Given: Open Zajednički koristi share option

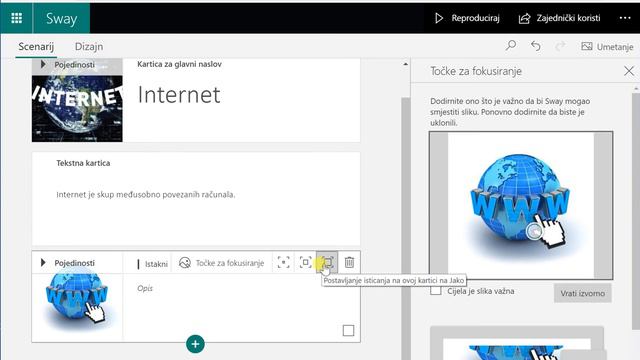Looking at the screenshot, I should pos(560,18).
